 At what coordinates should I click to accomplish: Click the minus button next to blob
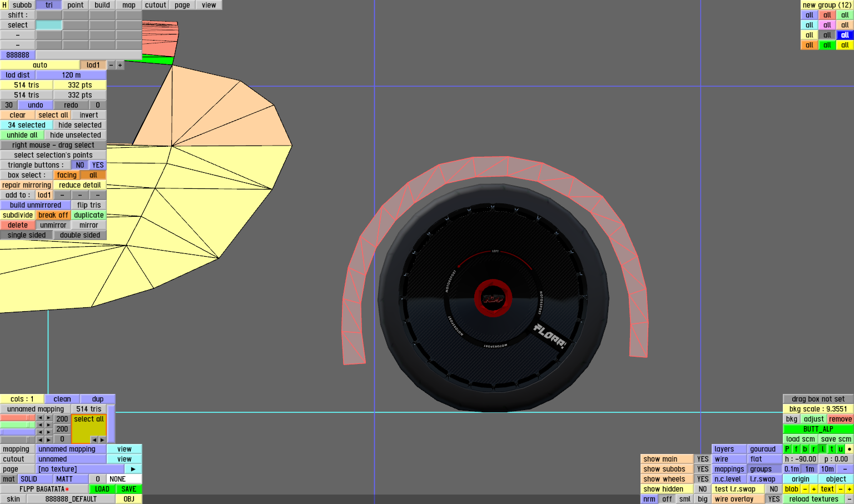point(805,489)
